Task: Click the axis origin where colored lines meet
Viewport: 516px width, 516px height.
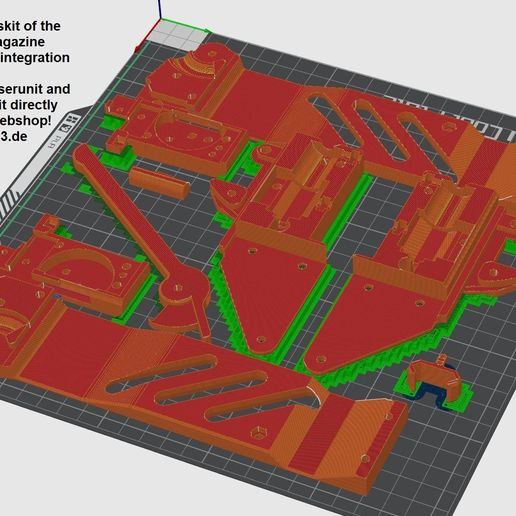Action: (161, 19)
